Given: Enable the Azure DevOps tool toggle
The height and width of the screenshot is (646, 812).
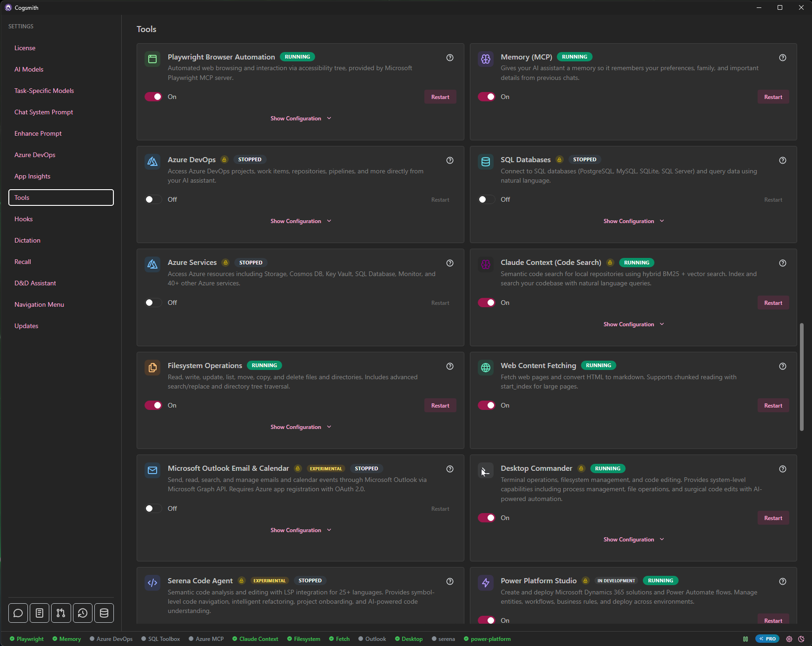Looking at the screenshot, I should [153, 199].
